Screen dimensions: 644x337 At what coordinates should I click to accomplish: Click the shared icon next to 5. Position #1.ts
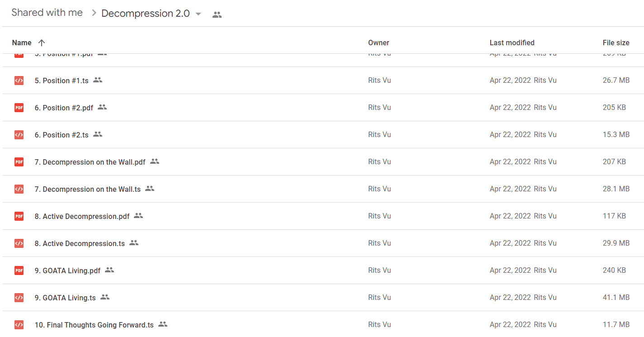pos(98,80)
